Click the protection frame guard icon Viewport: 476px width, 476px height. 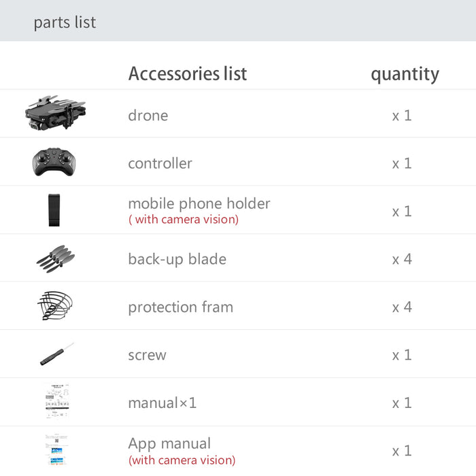(x=55, y=307)
